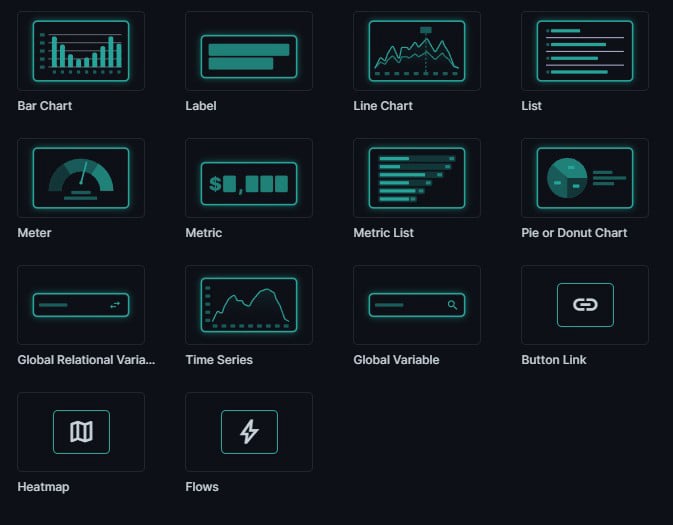
Task: Choose the Line Chart widget tile
Action: (x=417, y=51)
